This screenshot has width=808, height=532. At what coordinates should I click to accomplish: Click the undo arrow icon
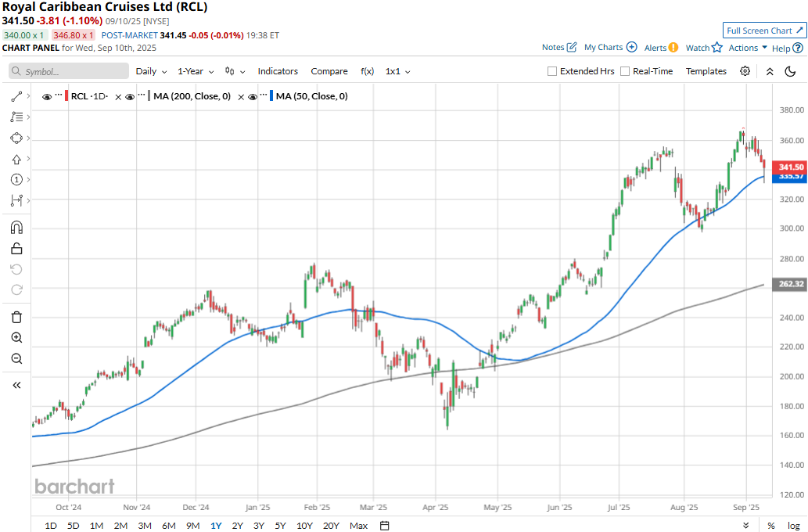tap(16, 270)
